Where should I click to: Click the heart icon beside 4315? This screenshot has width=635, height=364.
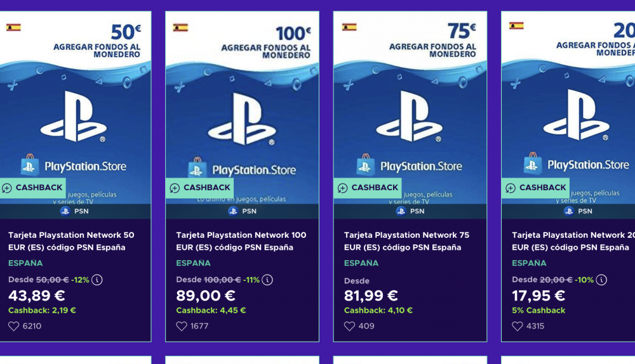[x=517, y=326]
